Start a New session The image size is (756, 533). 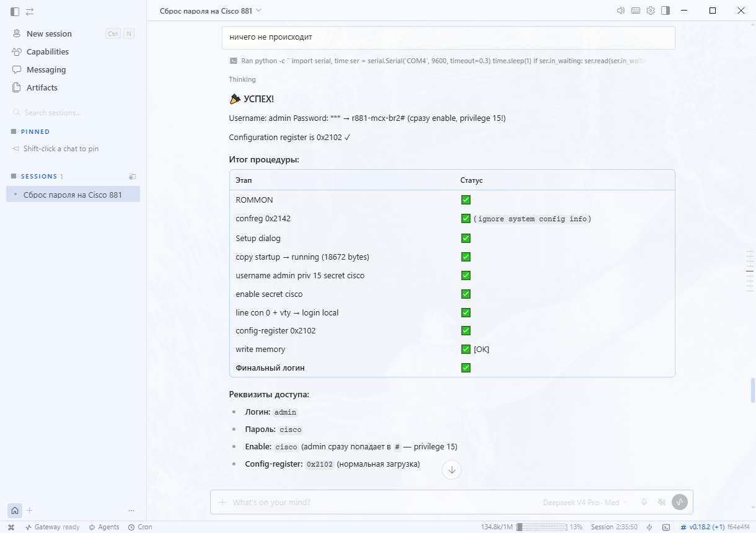click(x=49, y=33)
